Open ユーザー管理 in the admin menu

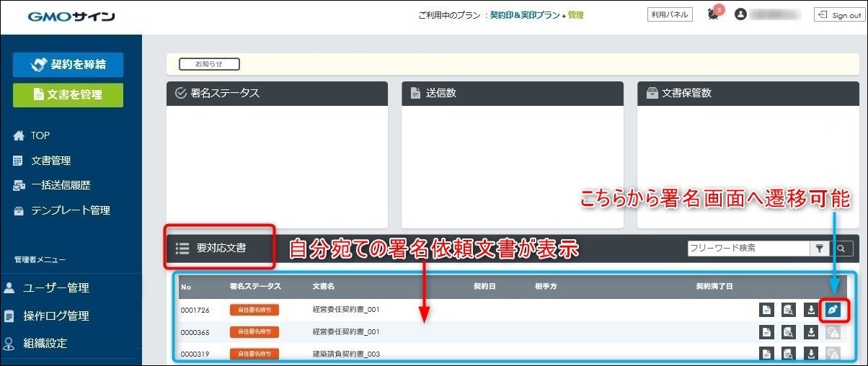56,288
